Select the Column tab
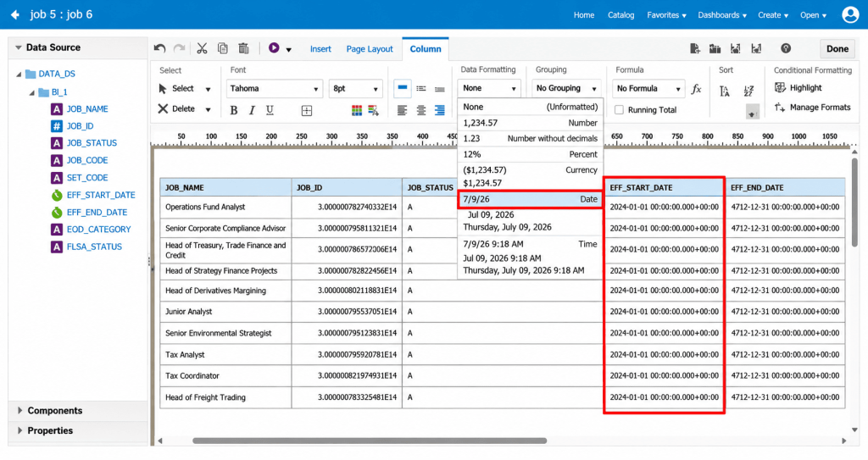868x460 pixels. [x=426, y=49]
